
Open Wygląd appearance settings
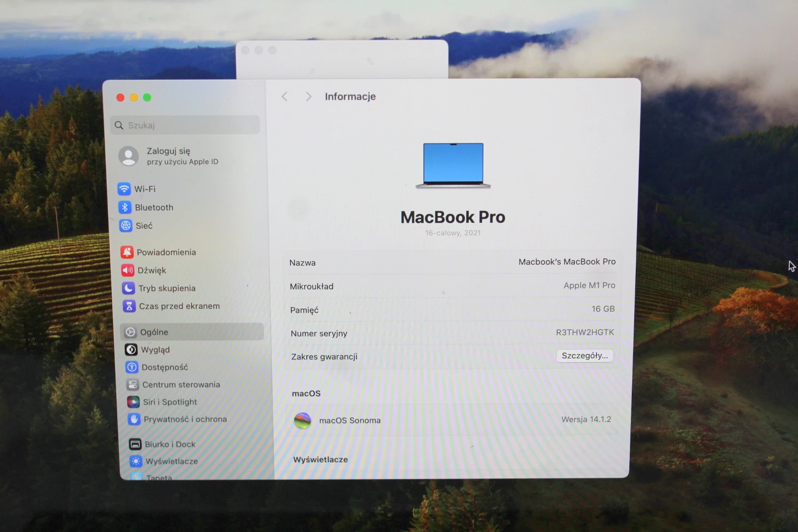156,350
